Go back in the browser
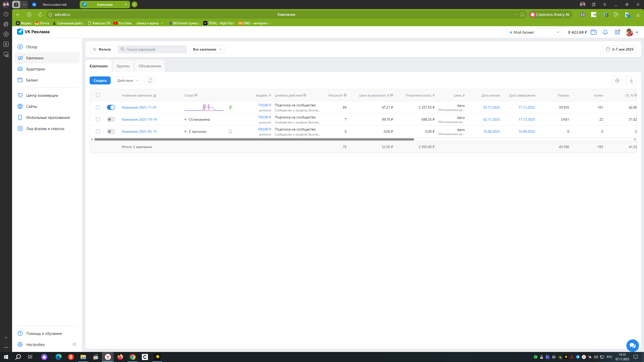 18,15
